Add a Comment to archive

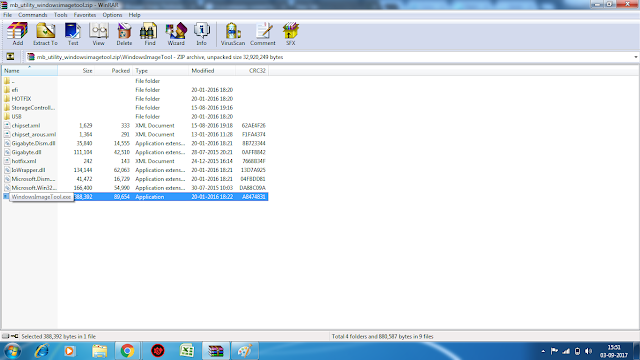click(262, 34)
